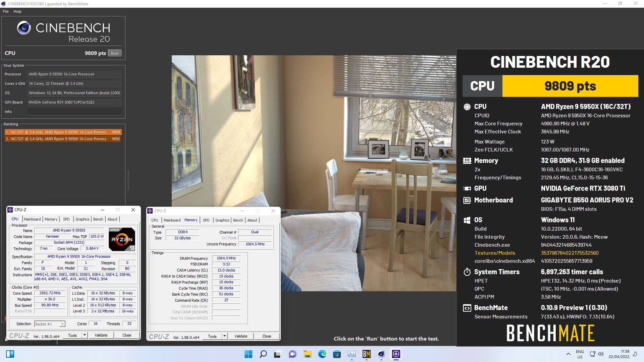Click the Textures/Models hash highlighted in yellow
The height and width of the screenshot is (362, 644).
click(570, 253)
